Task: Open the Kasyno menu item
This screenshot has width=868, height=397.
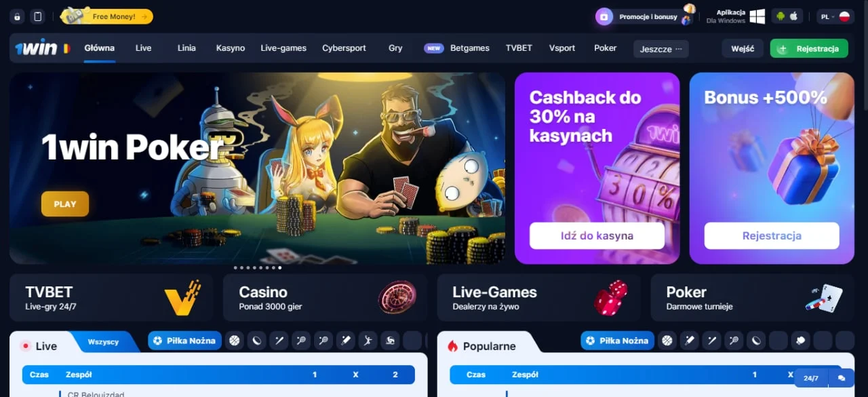Action: (x=231, y=48)
